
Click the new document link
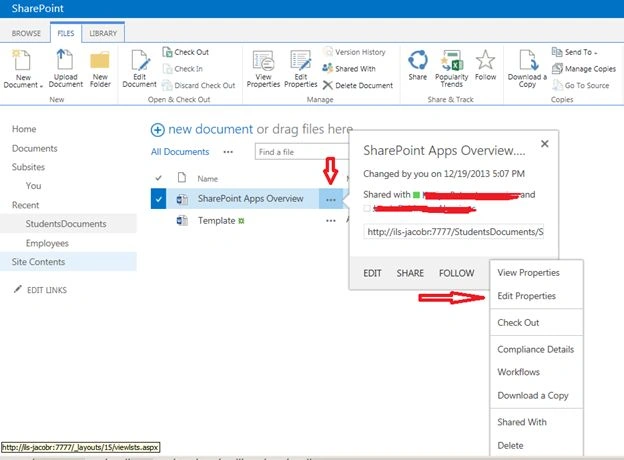210,129
